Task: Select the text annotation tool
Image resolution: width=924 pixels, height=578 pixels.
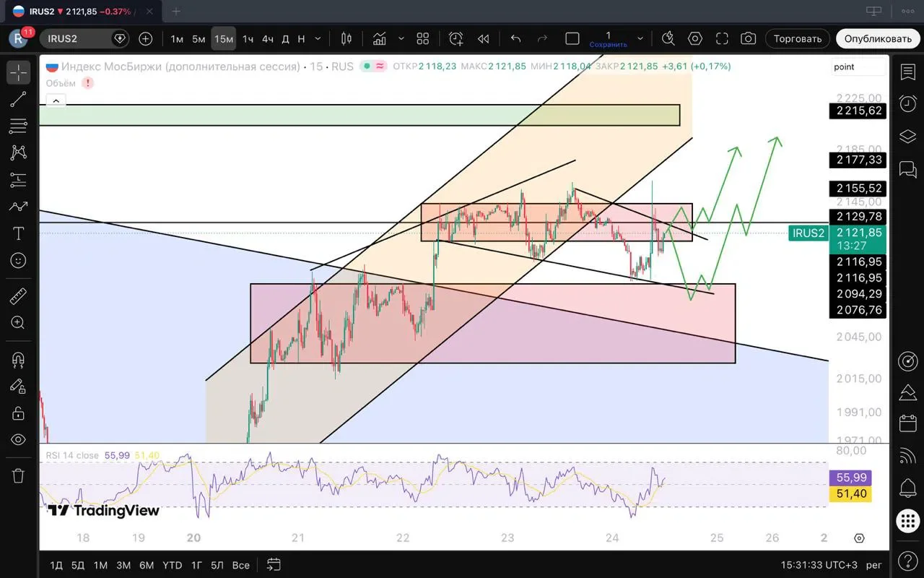Action: [x=18, y=233]
